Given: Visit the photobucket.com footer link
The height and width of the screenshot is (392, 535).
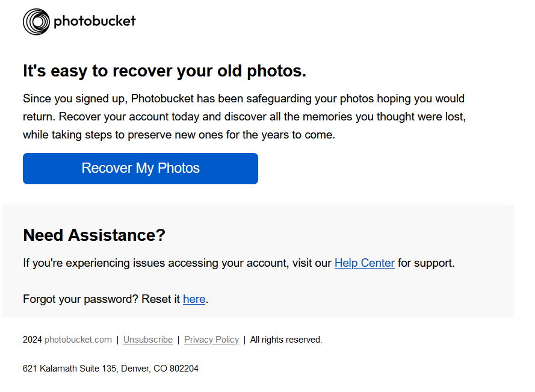Looking at the screenshot, I should tap(78, 340).
